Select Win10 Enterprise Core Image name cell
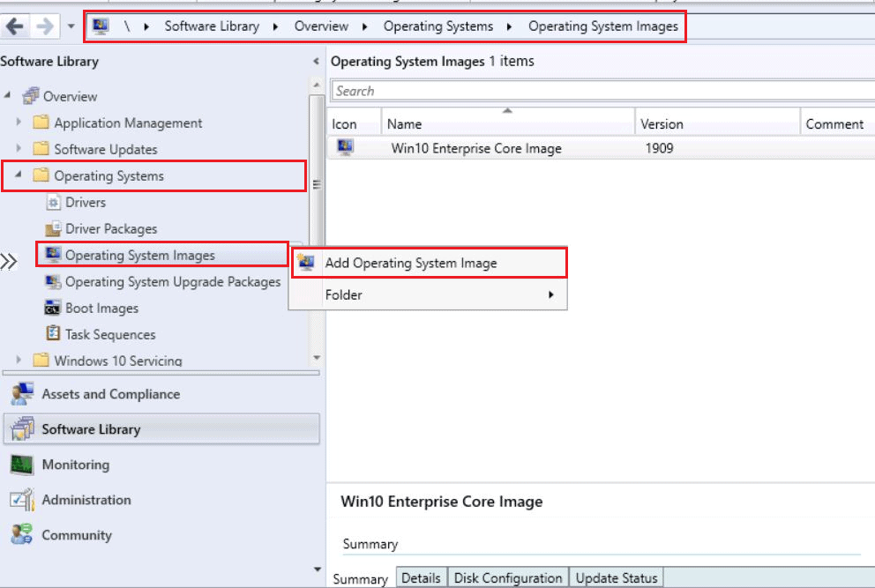875x588 pixels. click(476, 148)
